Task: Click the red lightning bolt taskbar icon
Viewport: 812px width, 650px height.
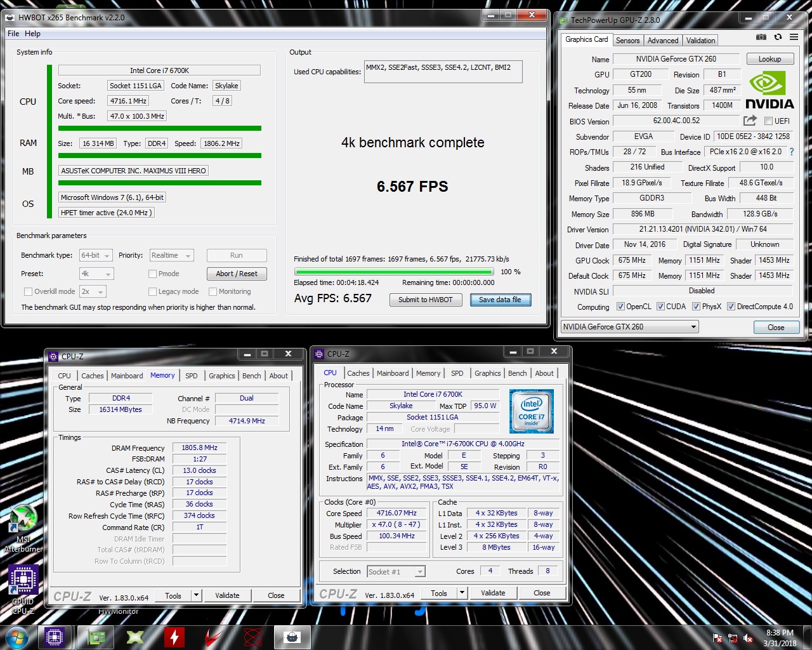Action: coord(174,637)
